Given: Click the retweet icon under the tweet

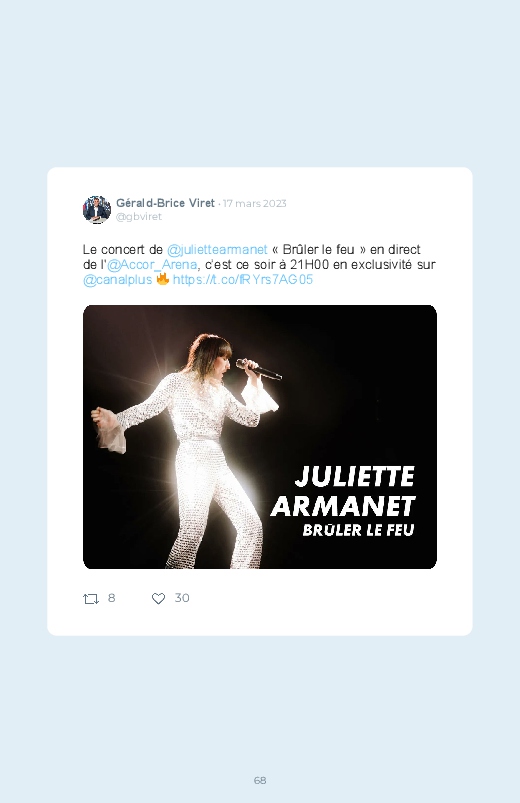Looking at the screenshot, I should coord(91,598).
